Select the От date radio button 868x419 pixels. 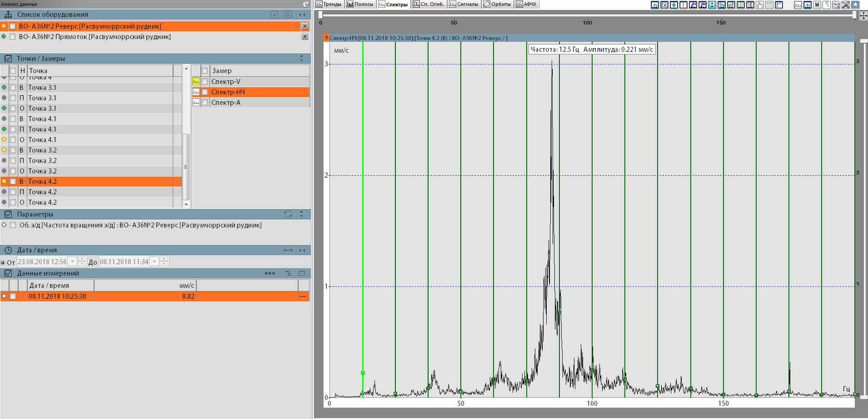tap(3, 262)
